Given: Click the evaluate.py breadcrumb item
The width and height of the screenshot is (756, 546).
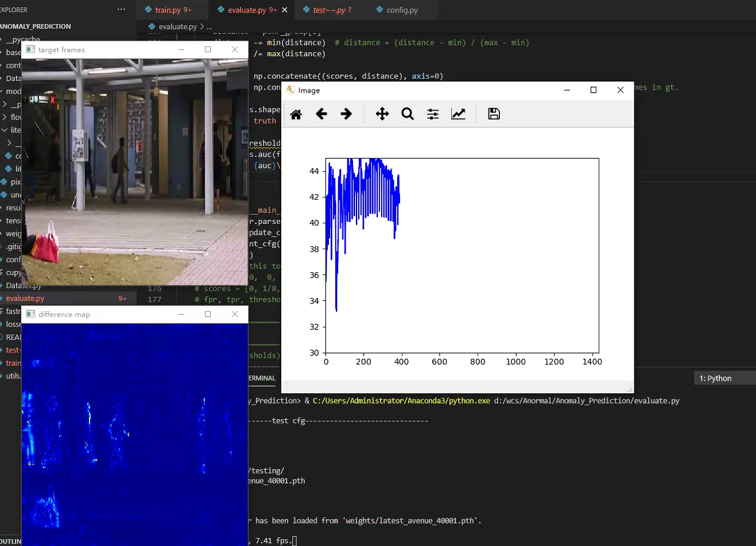Looking at the screenshot, I should click(178, 26).
